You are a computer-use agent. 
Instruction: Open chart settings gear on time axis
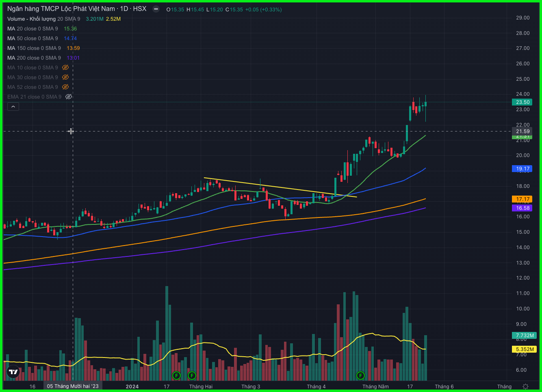pyautogui.click(x=525, y=386)
